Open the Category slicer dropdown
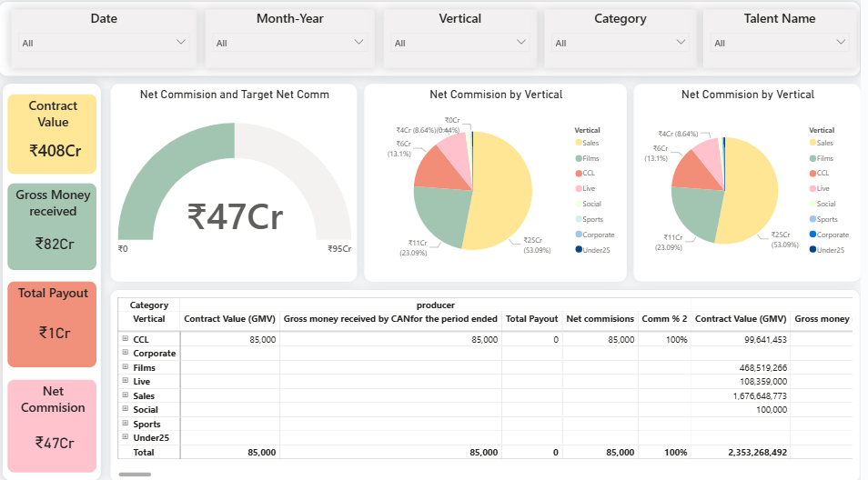The width and height of the screenshot is (868, 480). tap(681, 42)
